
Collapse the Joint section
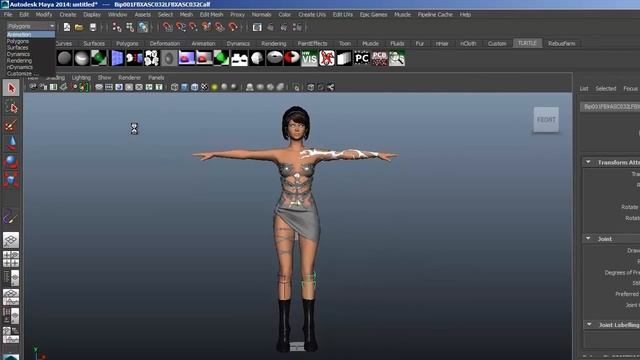[588, 238]
